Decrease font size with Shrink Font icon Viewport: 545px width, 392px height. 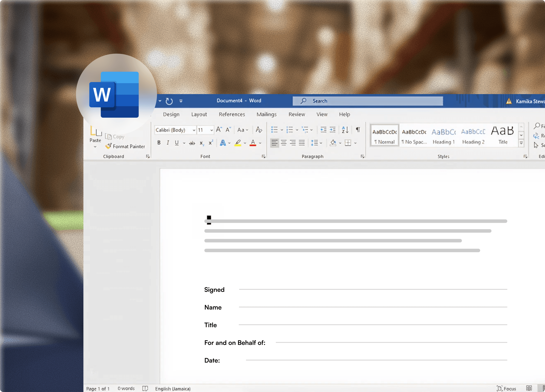(228, 130)
